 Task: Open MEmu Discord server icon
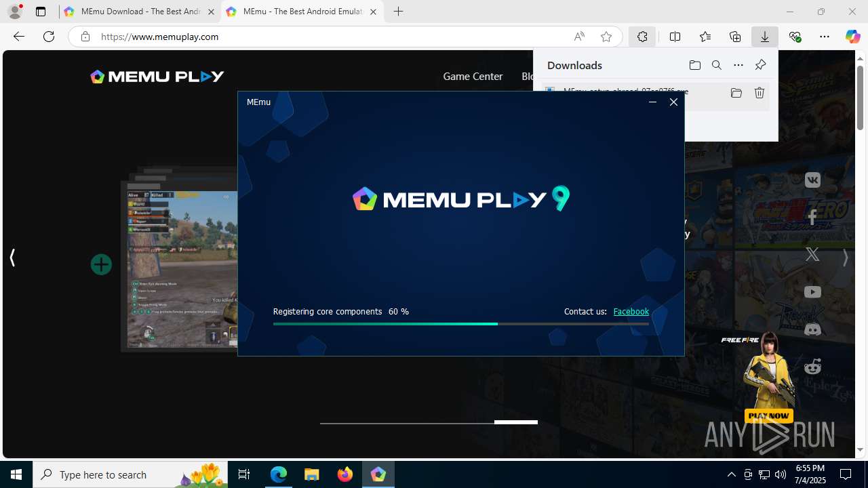pos(812,329)
